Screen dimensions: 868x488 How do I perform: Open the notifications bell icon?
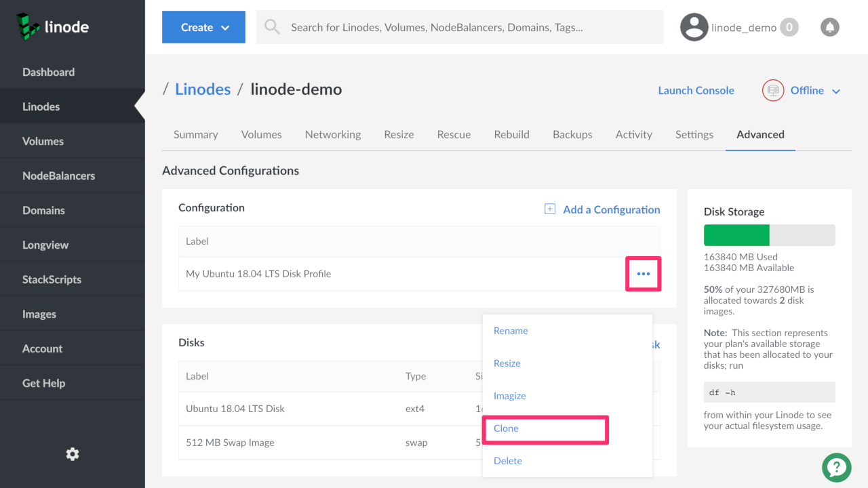coord(829,27)
